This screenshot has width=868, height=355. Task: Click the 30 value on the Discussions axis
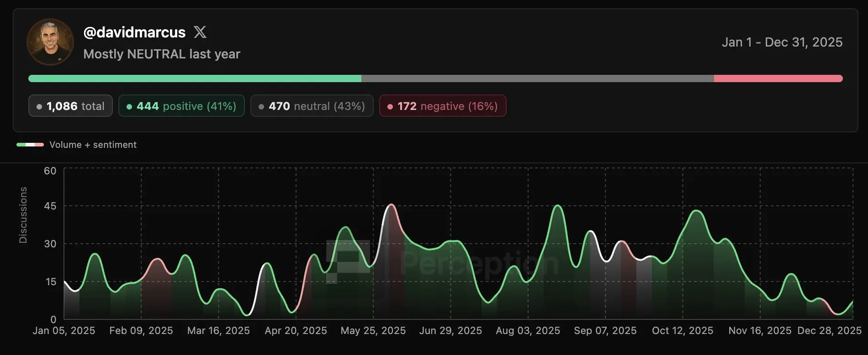(50, 244)
